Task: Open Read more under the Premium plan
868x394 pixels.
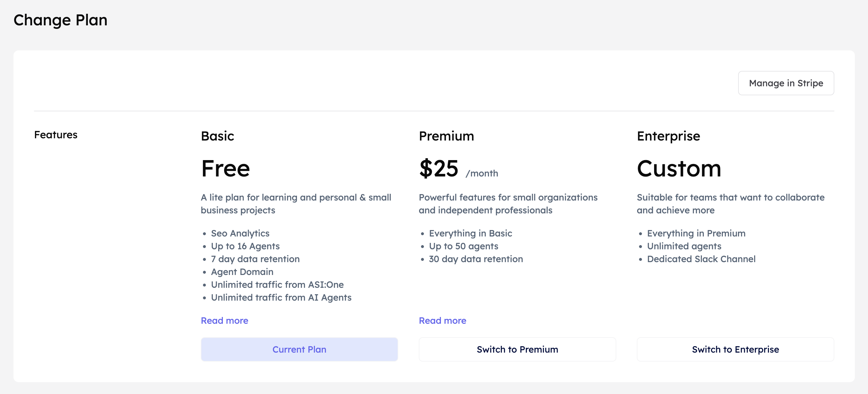Action: pyautogui.click(x=442, y=321)
